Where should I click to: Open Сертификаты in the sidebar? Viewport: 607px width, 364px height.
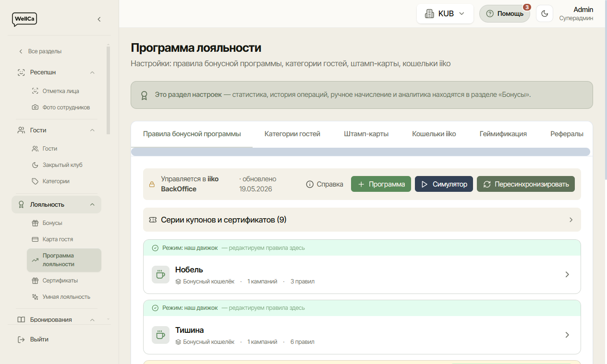tap(64, 281)
